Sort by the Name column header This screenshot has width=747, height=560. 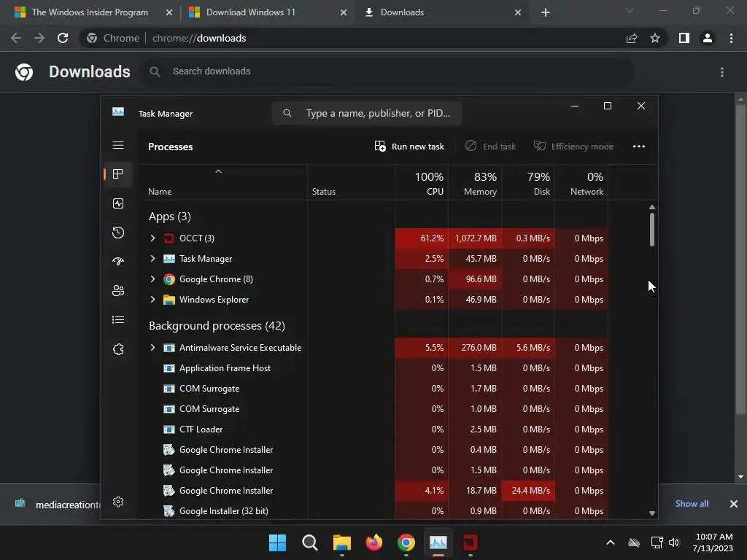[x=160, y=192]
